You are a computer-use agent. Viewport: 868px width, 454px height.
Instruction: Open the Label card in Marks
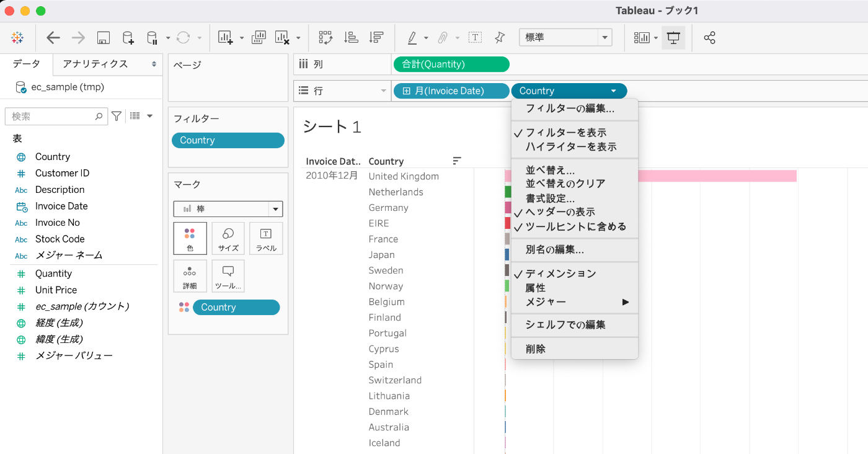pos(266,239)
